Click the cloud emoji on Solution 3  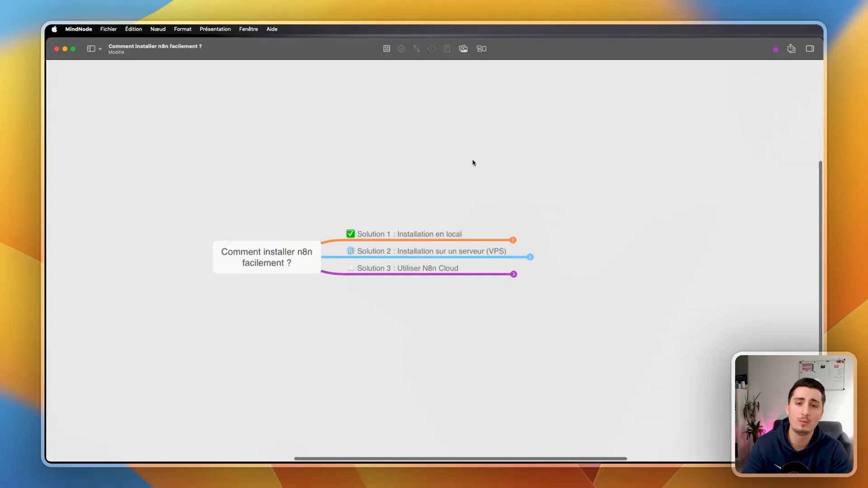(350, 268)
